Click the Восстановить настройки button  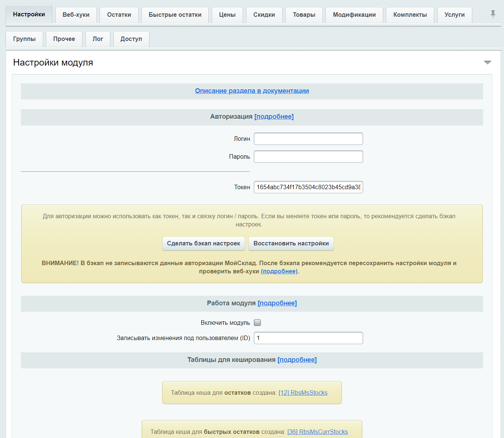[291, 244]
